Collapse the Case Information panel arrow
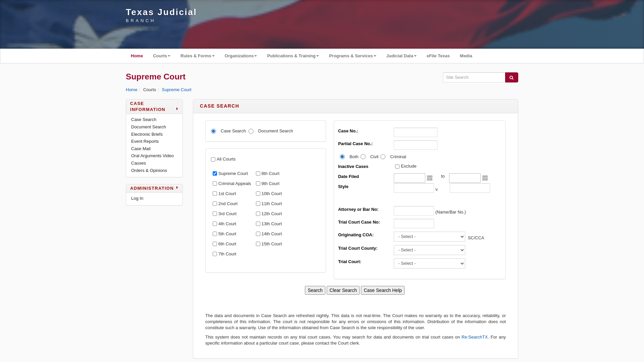This screenshot has width=644, height=362. point(177,109)
